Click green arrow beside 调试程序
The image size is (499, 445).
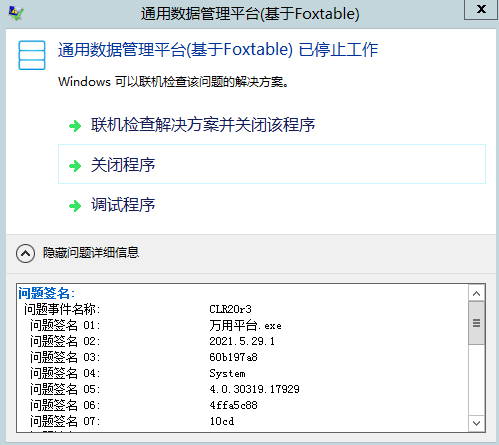tap(75, 206)
